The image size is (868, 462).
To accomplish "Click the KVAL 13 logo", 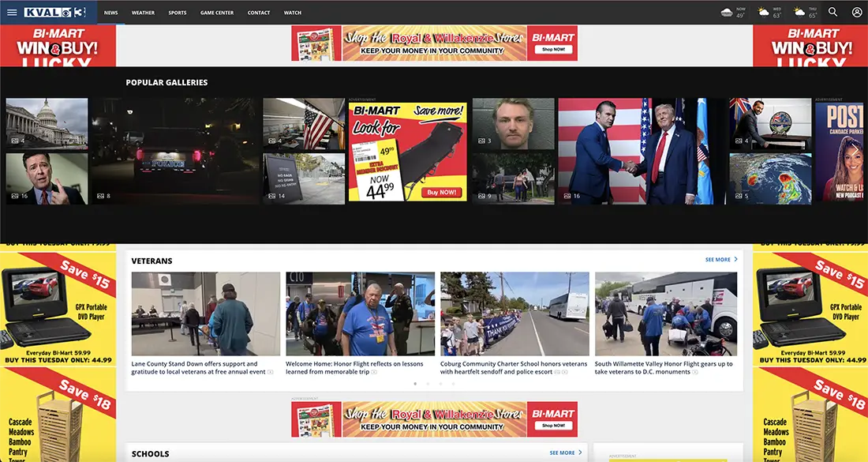I will point(55,12).
